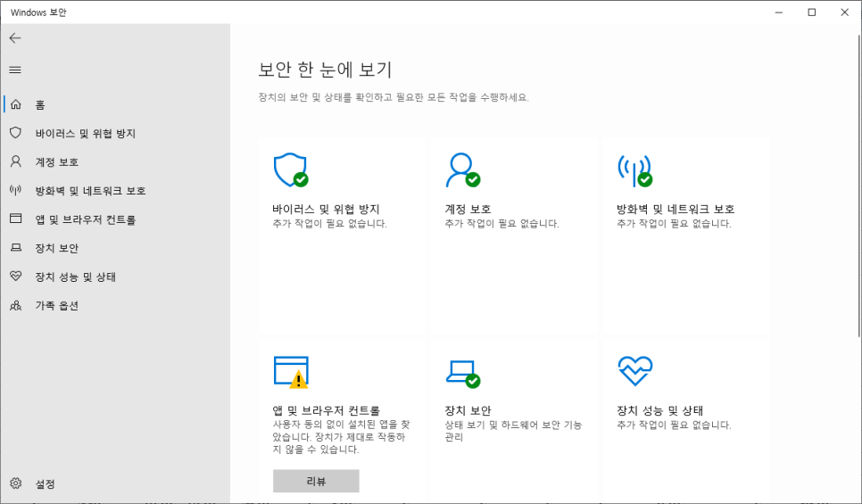Select 바이러스 및 위협 방지 in the sidebar

coord(85,134)
